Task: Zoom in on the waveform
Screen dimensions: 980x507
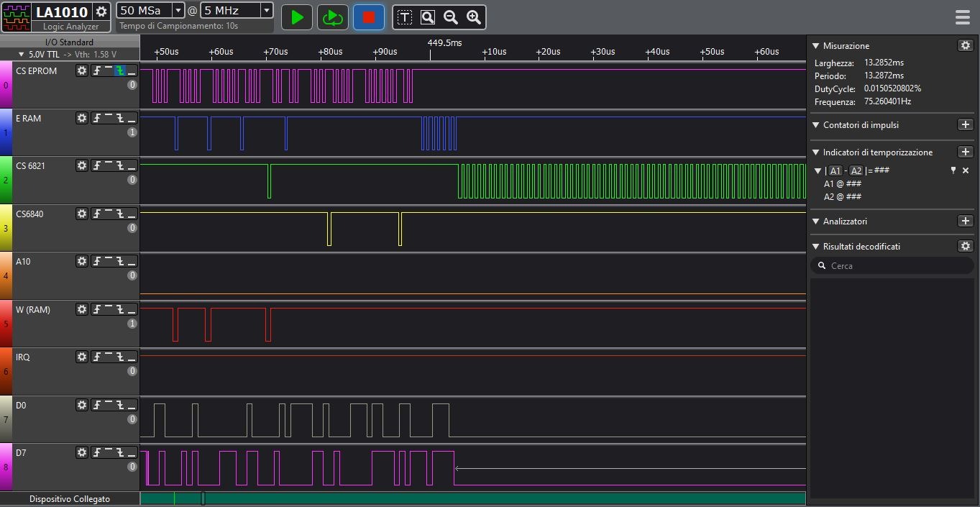Action: (474, 17)
